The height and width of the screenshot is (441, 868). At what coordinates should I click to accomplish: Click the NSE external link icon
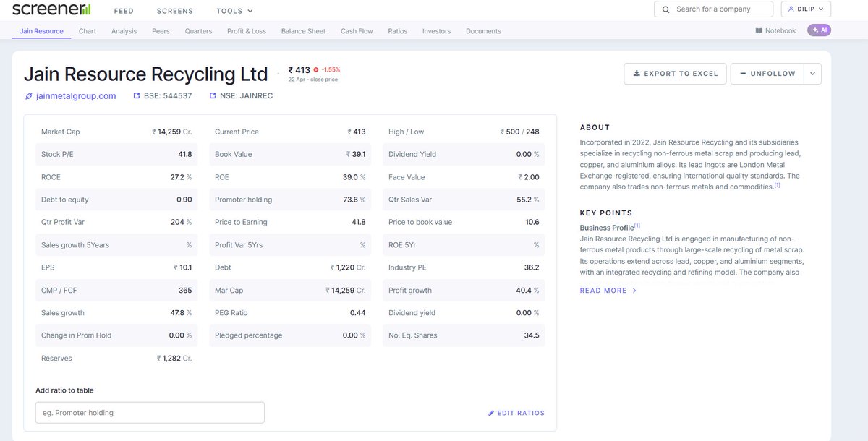213,95
